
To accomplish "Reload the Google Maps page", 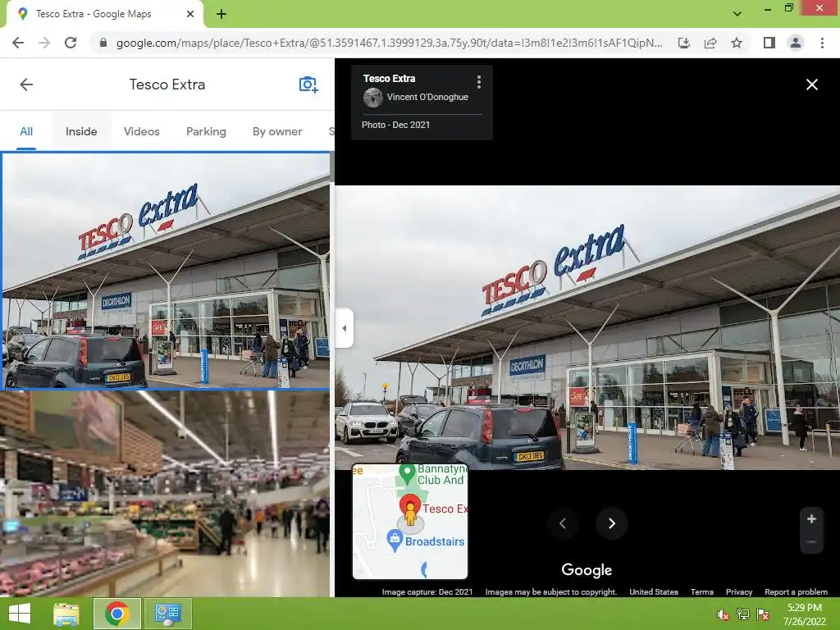I will [x=71, y=43].
